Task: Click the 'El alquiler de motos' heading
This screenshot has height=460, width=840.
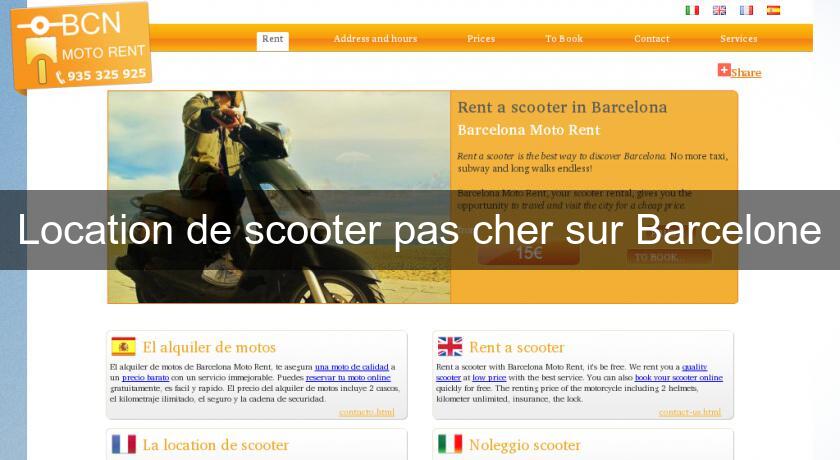Action: (x=209, y=348)
